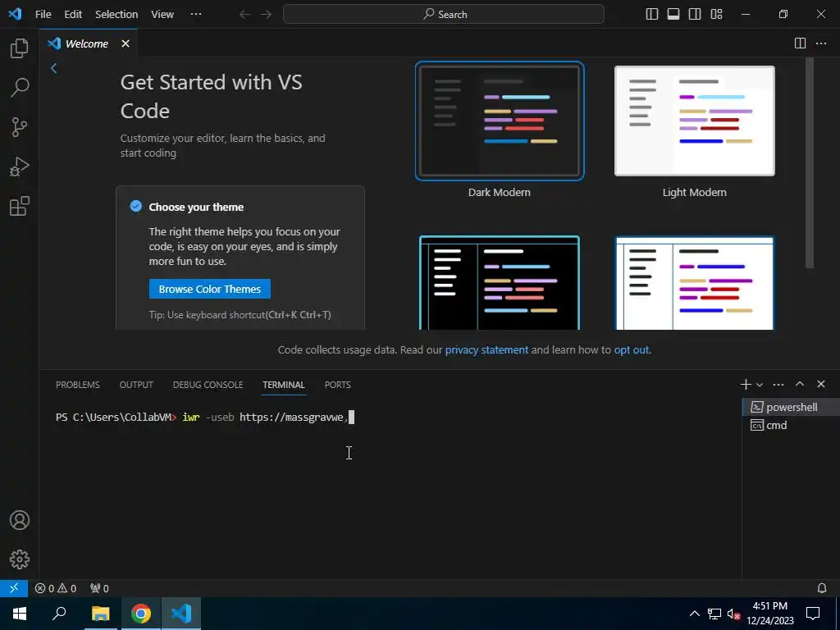Image resolution: width=840 pixels, height=630 pixels.
Task: Select the cmd terminal instance
Action: [x=792, y=426]
